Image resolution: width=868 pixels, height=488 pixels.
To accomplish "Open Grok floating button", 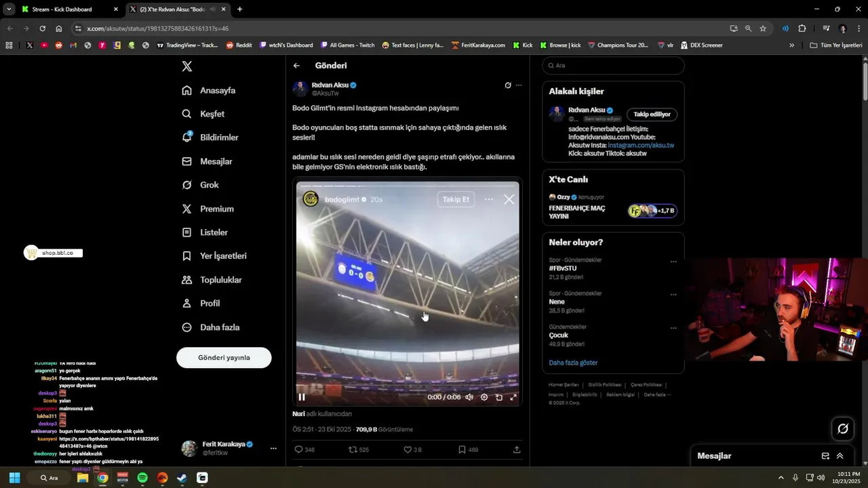I will [843, 428].
